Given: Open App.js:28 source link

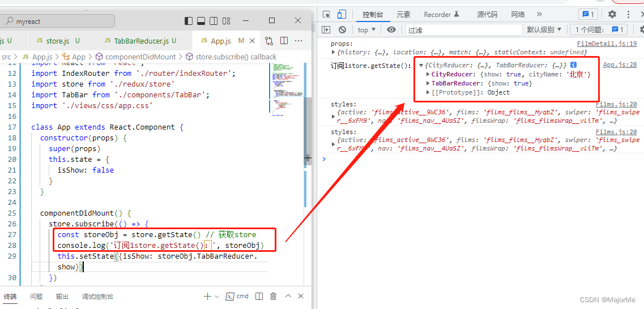Looking at the screenshot, I should pyautogui.click(x=620, y=65).
